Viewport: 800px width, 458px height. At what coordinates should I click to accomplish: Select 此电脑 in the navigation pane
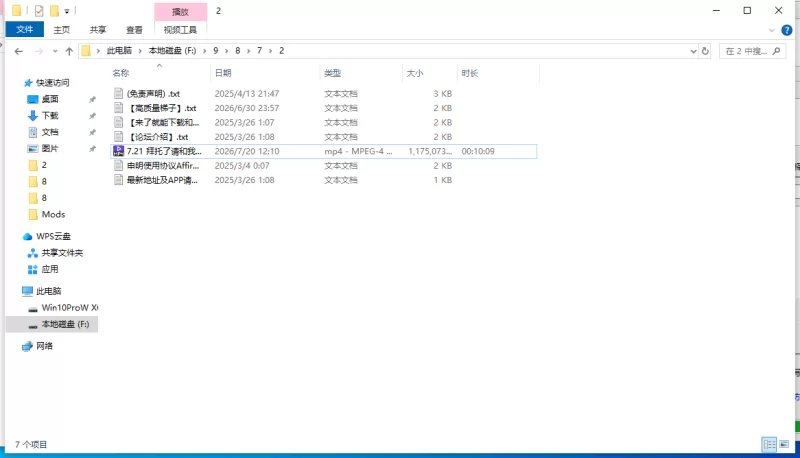pos(48,291)
